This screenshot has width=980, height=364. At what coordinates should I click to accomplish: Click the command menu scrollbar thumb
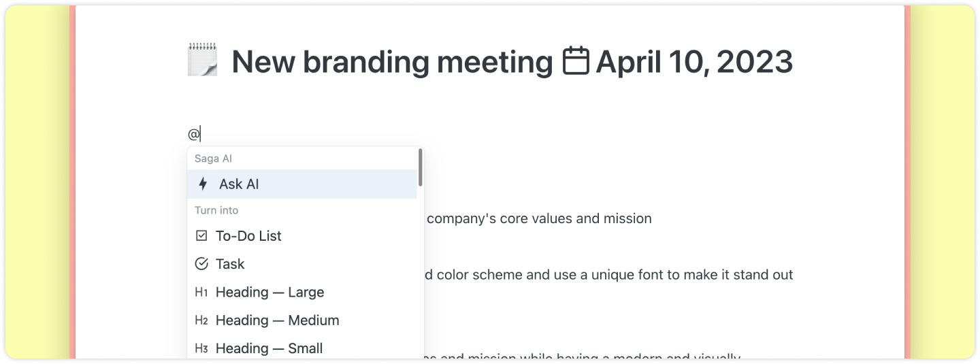[421, 168]
